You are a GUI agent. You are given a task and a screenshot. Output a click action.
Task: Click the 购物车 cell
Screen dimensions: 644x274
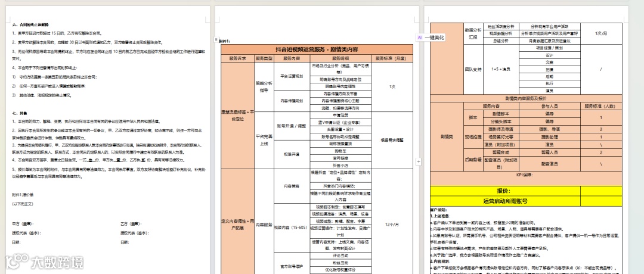coord(340,151)
